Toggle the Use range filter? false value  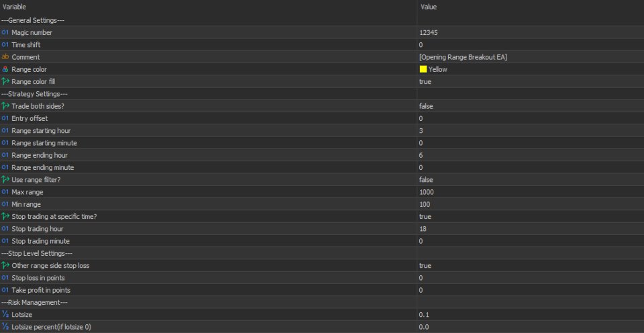(426, 180)
